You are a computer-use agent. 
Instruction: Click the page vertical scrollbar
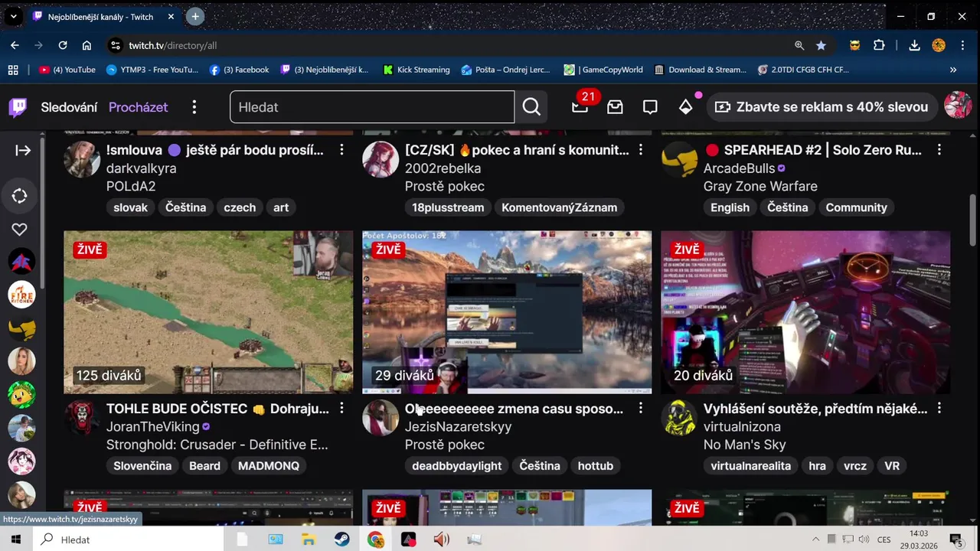pyautogui.click(x=973, y=221)
